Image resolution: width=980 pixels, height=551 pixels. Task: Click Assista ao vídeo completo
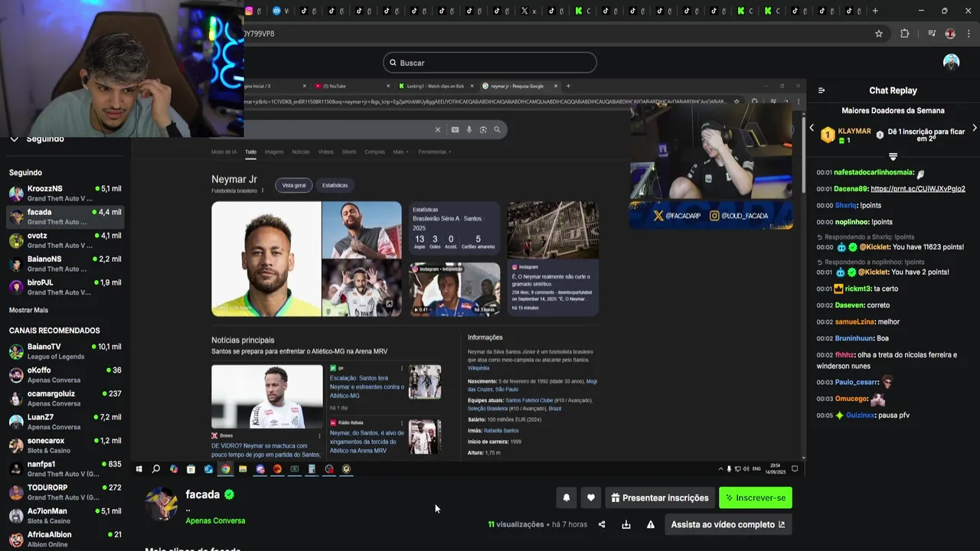(728, 524)
